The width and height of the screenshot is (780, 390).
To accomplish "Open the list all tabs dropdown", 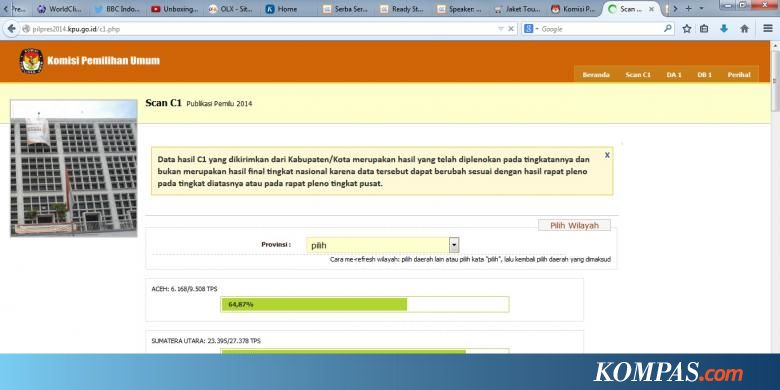I will tap(701, 8).
